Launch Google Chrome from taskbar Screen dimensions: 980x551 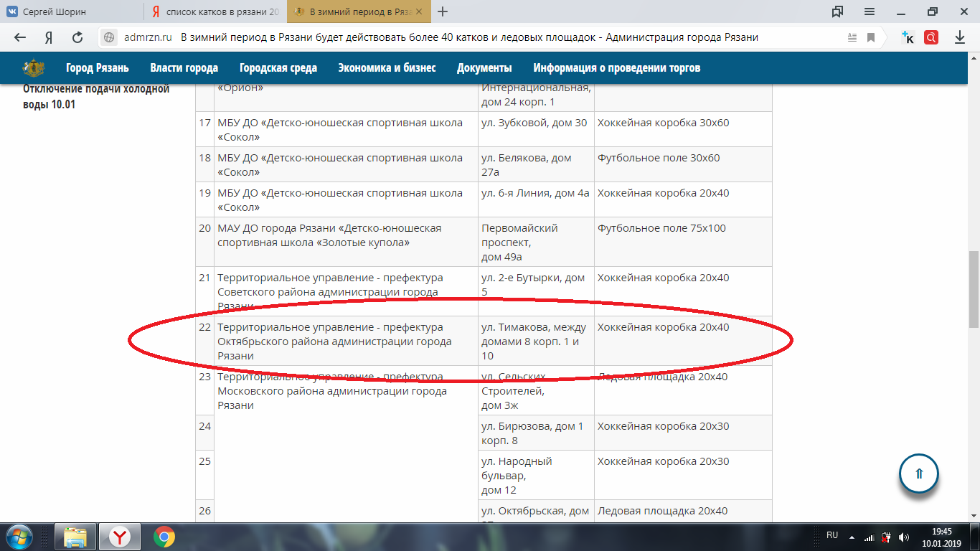point(164,537)
